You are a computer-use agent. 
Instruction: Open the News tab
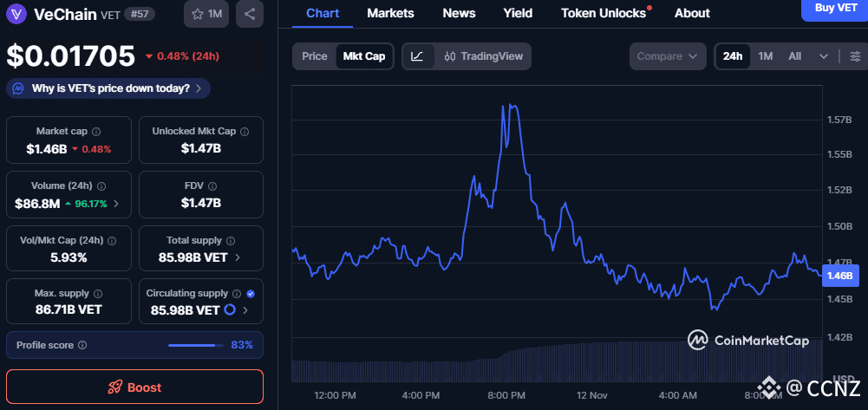coord(459,13)
